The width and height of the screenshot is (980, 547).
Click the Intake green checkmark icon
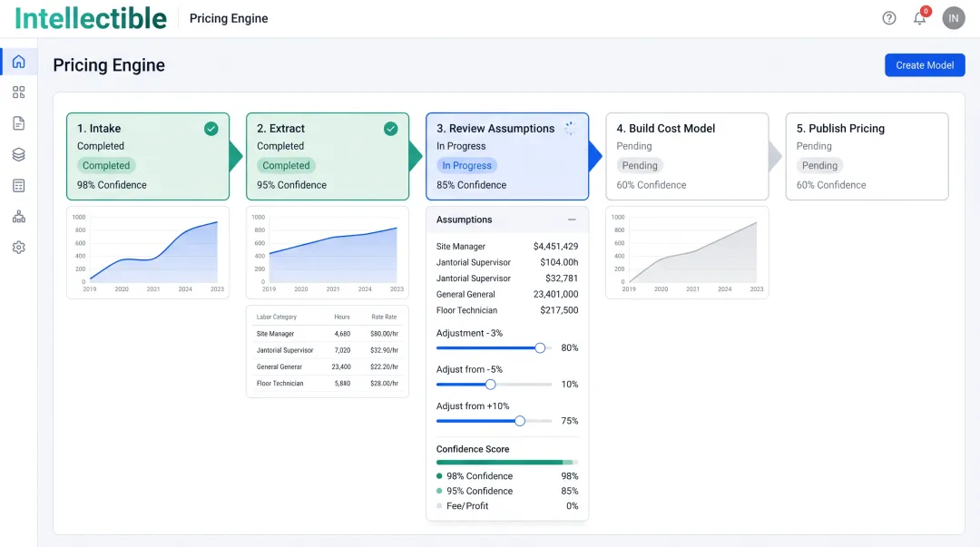211,129
